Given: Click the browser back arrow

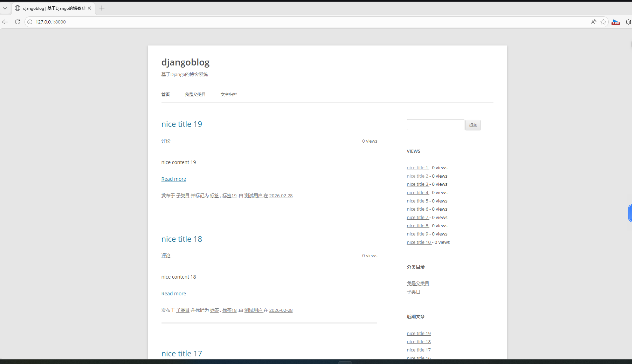Looking at the screenshot, I should [5, 22].
